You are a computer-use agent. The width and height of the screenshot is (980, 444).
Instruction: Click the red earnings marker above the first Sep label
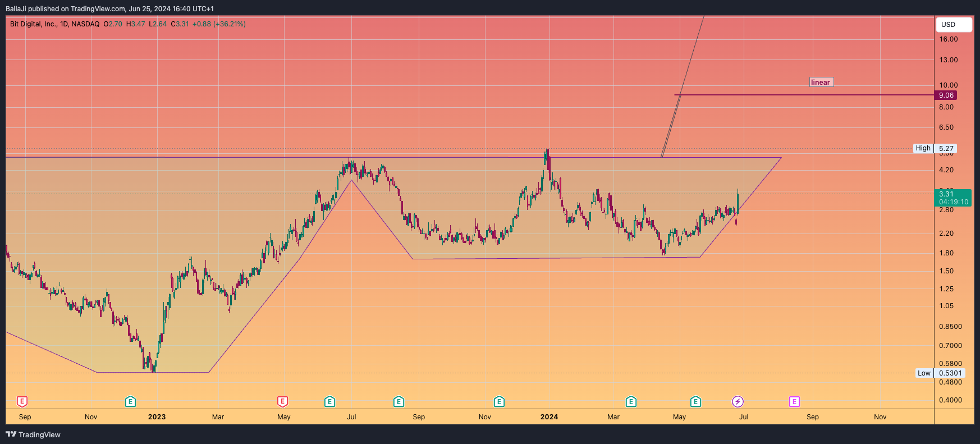tap(22, 401)
